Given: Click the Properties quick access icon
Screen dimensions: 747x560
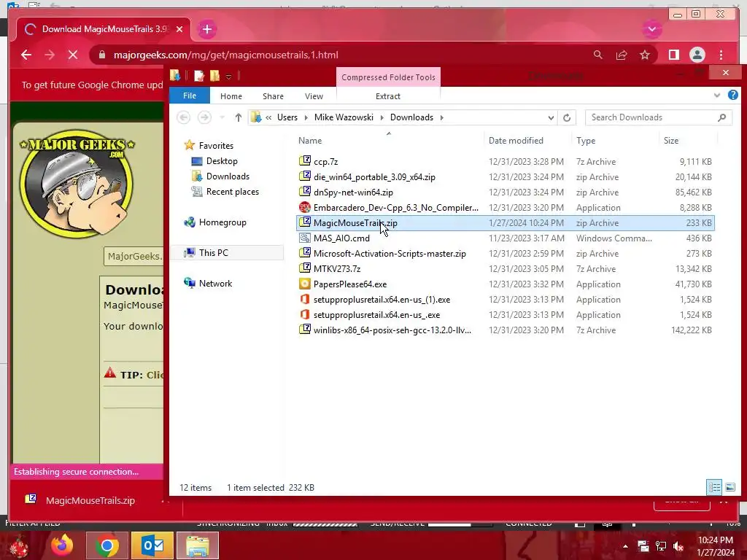Looking at the screenshot, I should (199, 76).
